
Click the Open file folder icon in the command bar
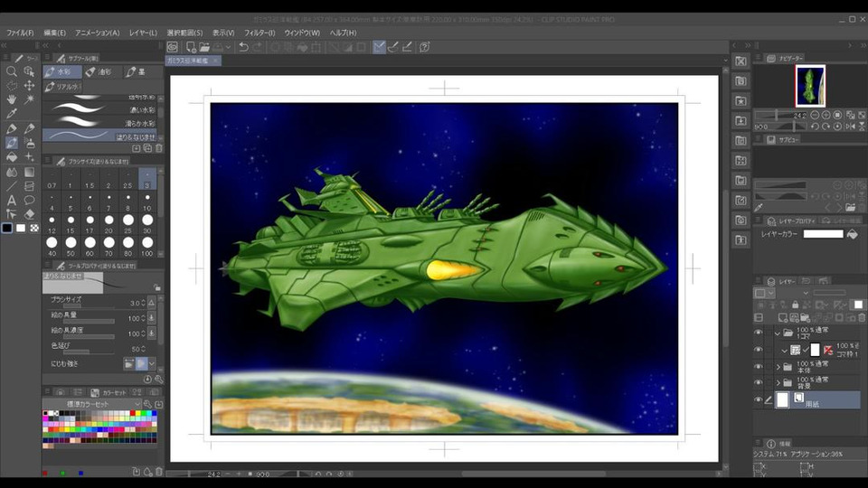pyautogui.click(x=205, y=47)
